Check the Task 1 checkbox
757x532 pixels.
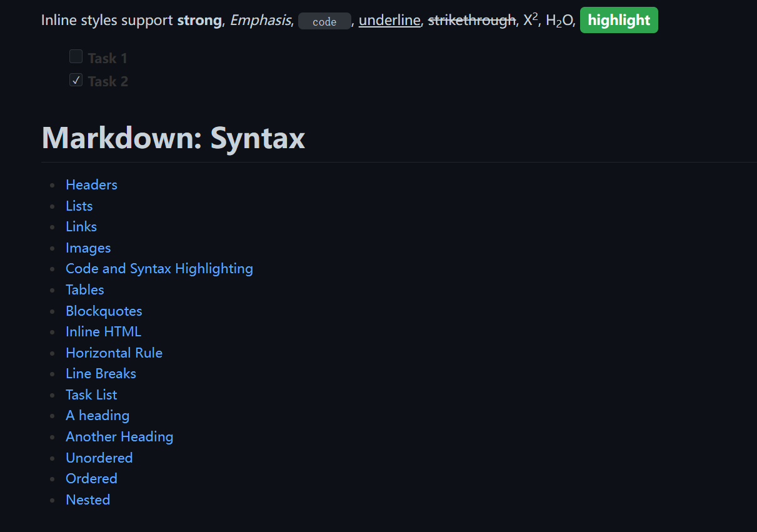76,56
